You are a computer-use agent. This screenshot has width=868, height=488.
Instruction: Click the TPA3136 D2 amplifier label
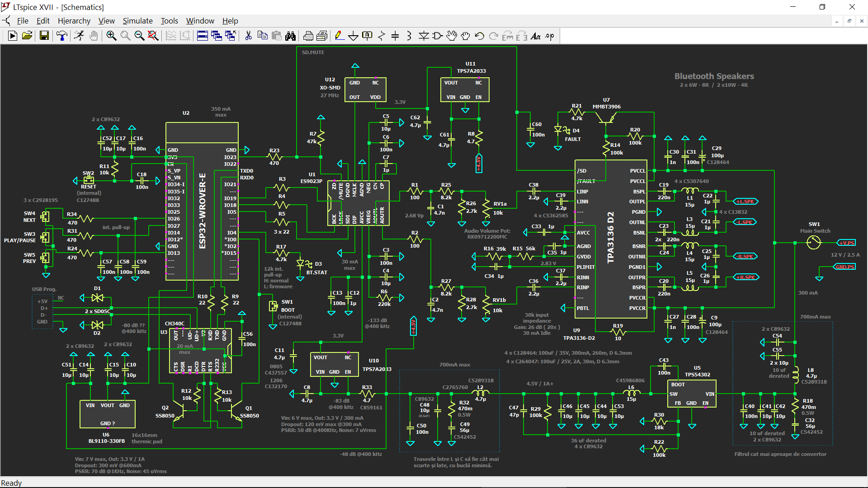pyautogui.click(x=610, y=237)
